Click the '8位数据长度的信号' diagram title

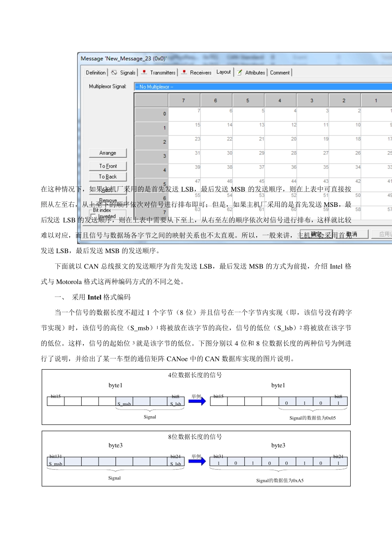click(x=195, y=436)
